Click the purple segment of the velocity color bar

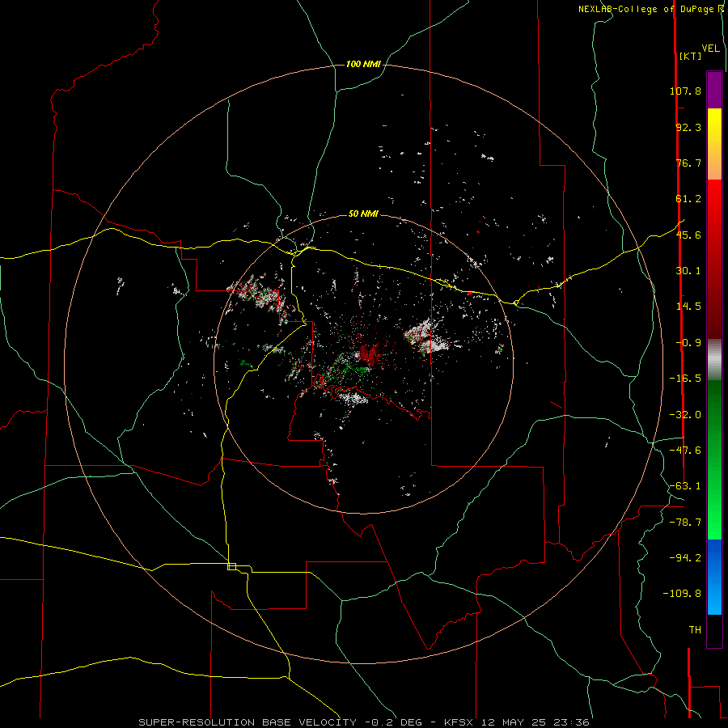coord(714,91)
